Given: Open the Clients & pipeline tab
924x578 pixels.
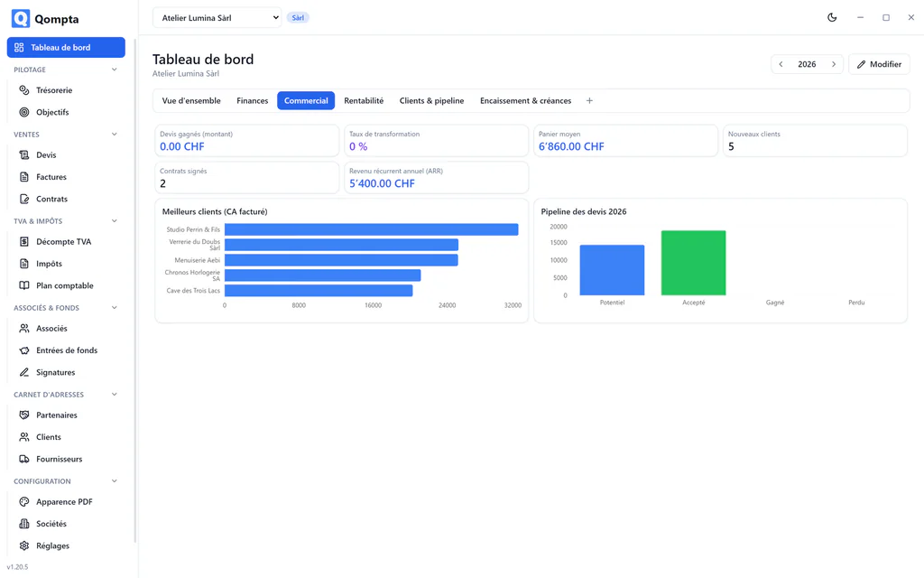Looking at the screenshot, I should [431, 101].
